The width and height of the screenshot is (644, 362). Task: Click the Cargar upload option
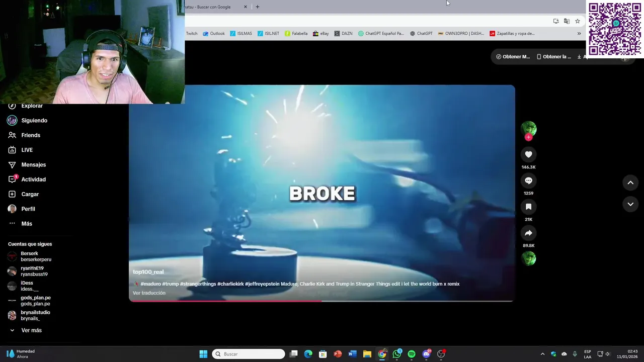(23, 194)
